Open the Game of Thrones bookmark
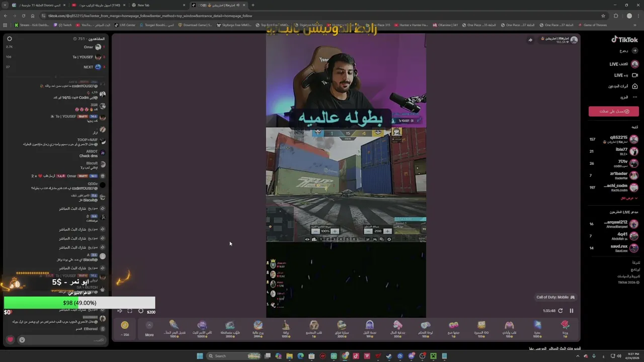 593,25
